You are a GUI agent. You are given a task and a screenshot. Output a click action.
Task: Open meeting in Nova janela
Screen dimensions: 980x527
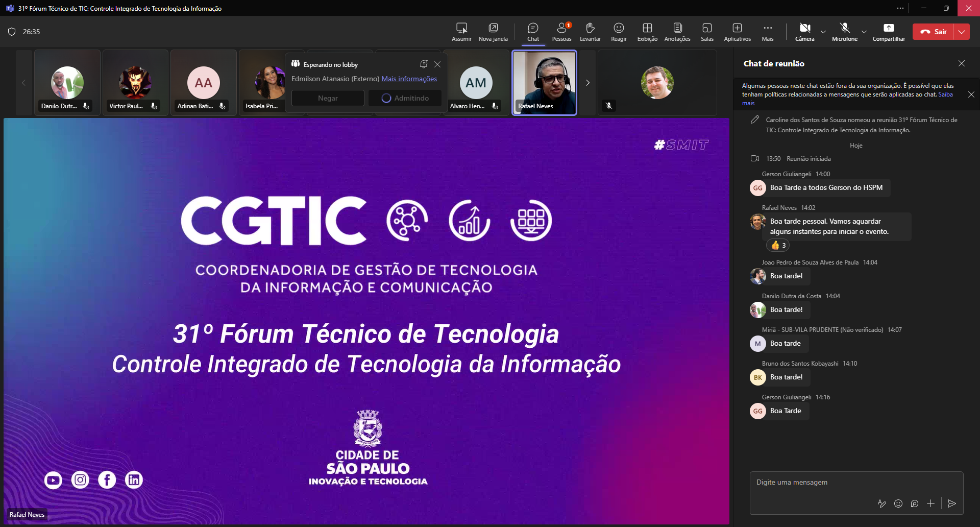(493, 32)
